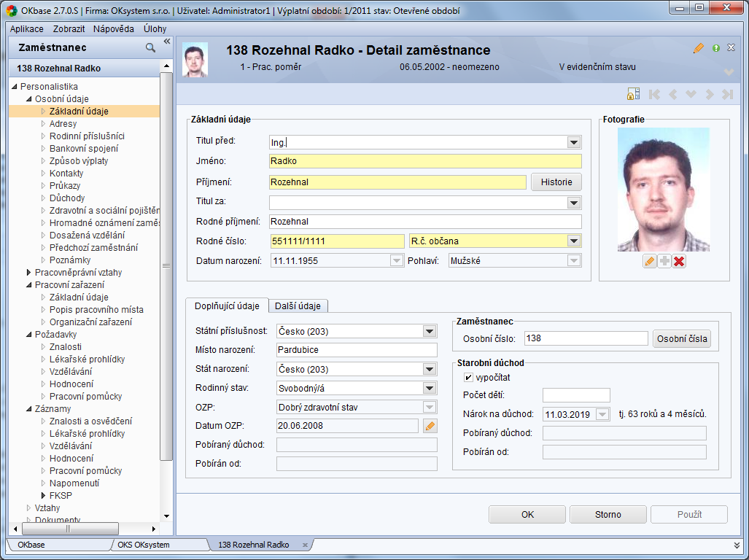Click the orange pencil edit icon in header
The image size is (749, 560).
(x=699, y=47)
